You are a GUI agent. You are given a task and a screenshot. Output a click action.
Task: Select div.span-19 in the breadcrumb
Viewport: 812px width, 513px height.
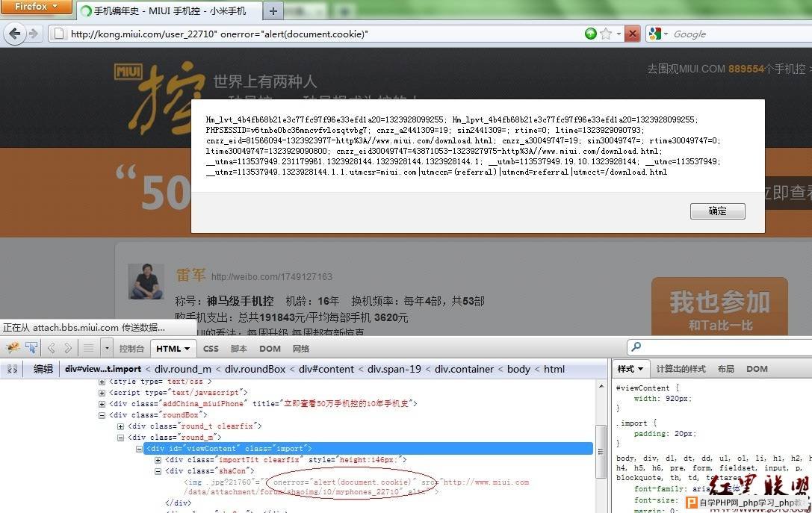click(x=394, y=369)
